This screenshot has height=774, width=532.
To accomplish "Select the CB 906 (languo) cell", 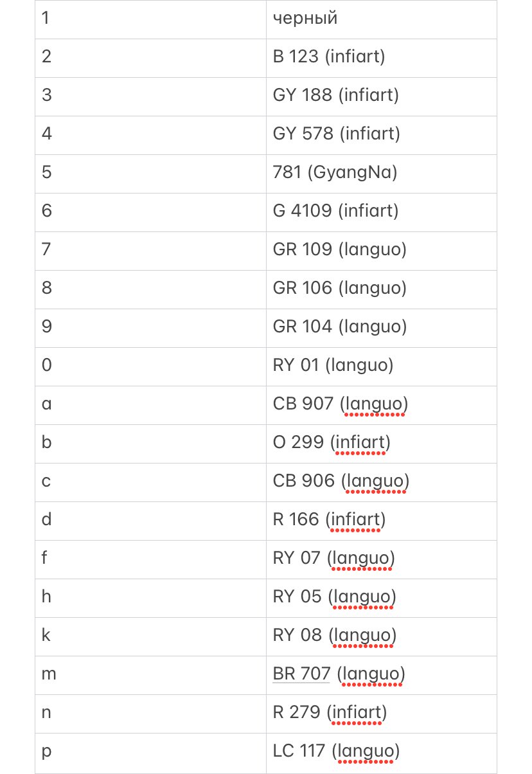I will tap(381, 483).
